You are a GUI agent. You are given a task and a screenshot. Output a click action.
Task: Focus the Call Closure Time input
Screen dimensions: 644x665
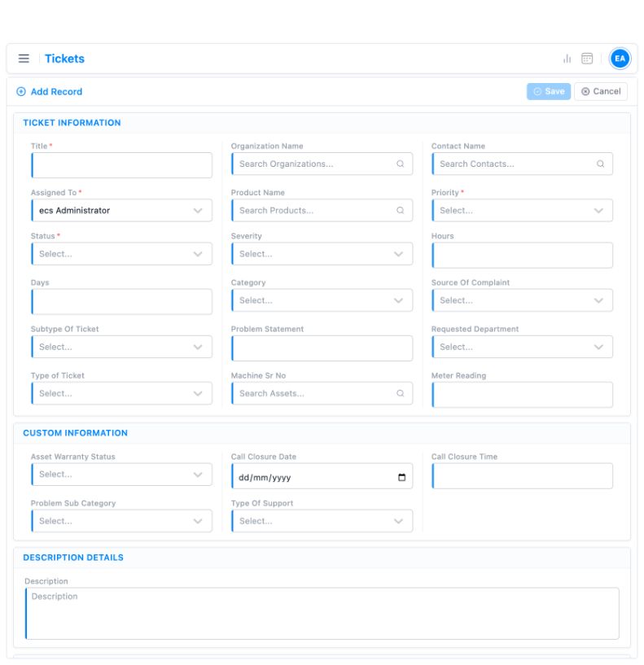click(522, 476)
